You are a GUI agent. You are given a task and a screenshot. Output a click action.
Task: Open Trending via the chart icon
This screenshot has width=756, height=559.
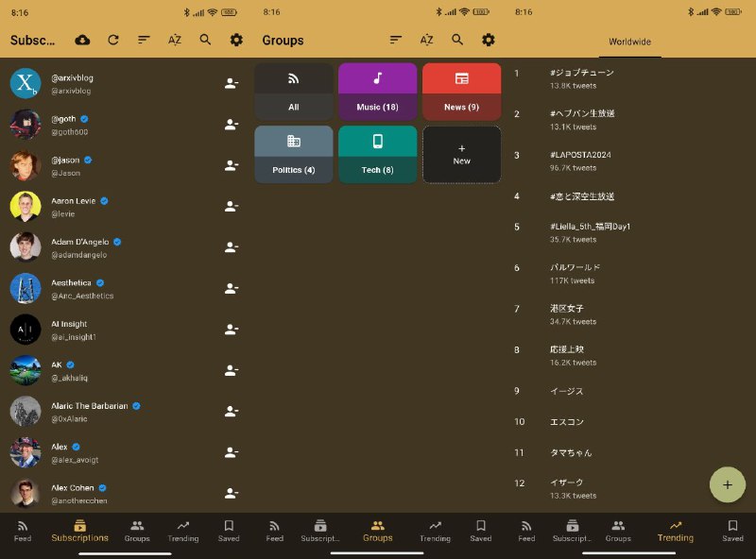click(x=182, y=532)
